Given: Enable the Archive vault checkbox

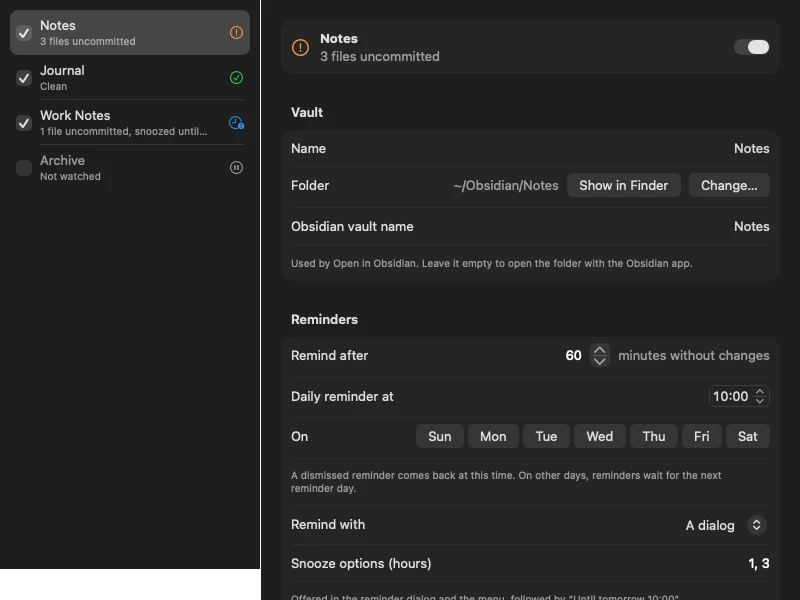Looking at the screenshot, I should (x=24, y=168).
